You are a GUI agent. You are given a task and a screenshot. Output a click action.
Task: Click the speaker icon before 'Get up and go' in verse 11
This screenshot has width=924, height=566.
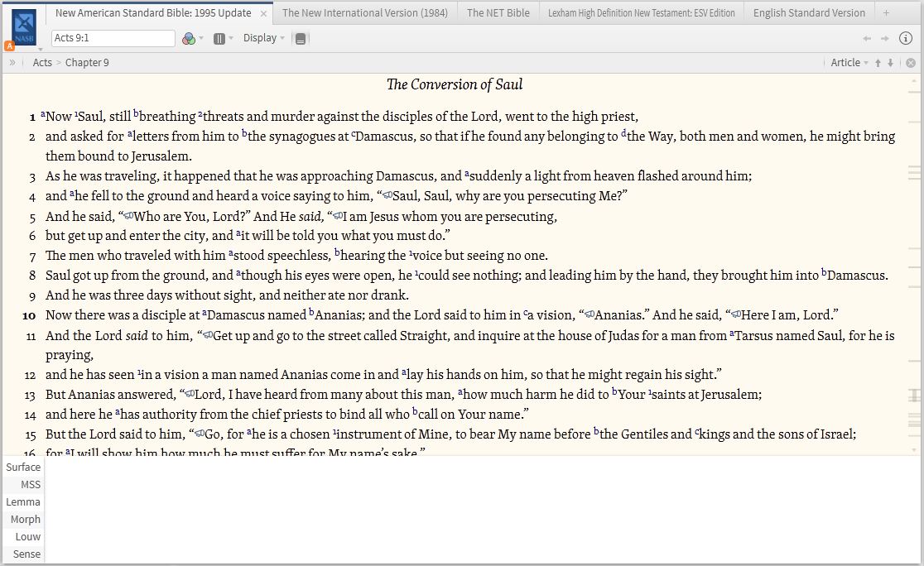[x=208, y=336]
